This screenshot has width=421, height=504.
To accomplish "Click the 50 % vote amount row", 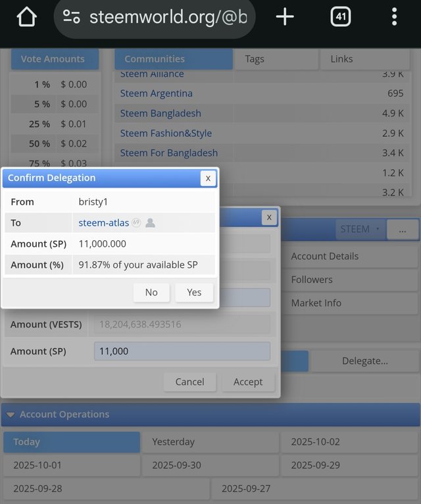I will pyautogui.click(x=55, y=143).
